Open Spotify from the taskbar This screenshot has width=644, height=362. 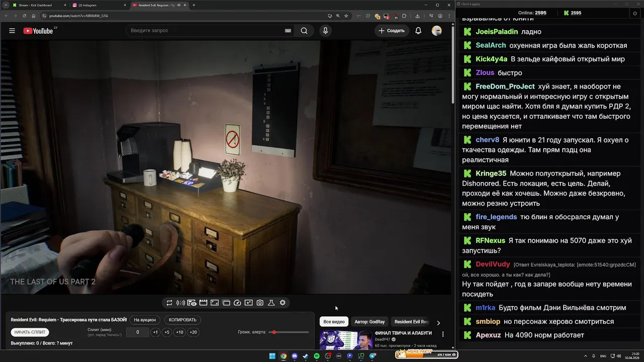[x=316, y=356]
